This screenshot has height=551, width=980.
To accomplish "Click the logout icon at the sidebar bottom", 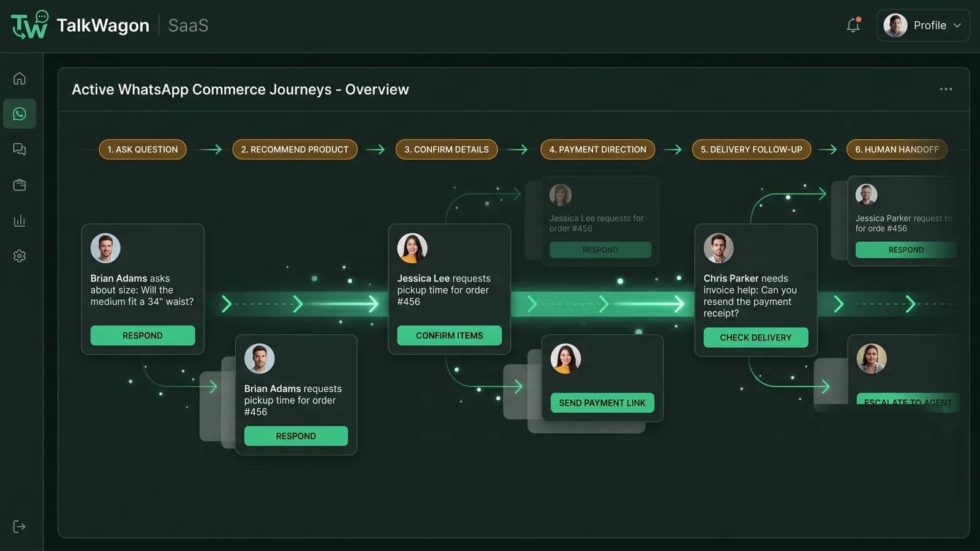I will pos(20,527).
